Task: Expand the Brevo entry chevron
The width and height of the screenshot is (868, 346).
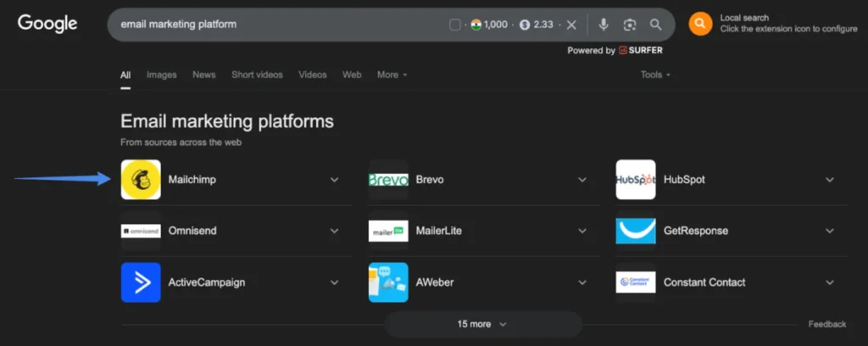Action: [x=581, y=180]
